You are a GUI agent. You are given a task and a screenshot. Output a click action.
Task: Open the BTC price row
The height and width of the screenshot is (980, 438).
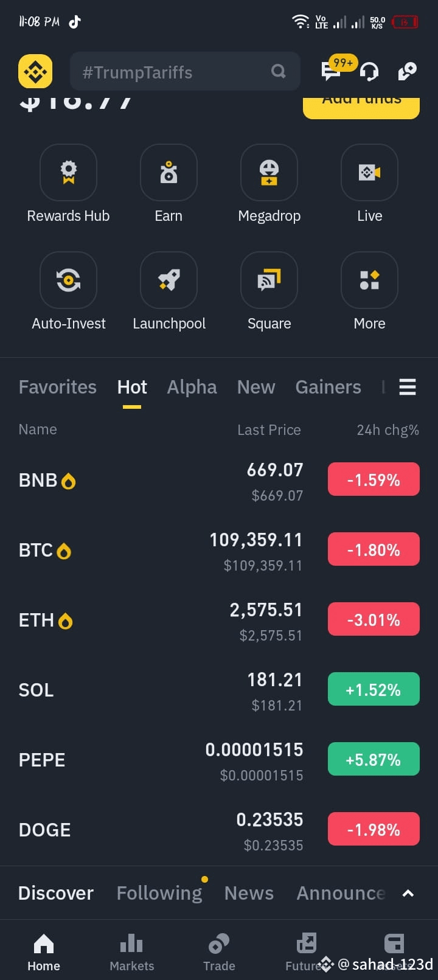219,551
